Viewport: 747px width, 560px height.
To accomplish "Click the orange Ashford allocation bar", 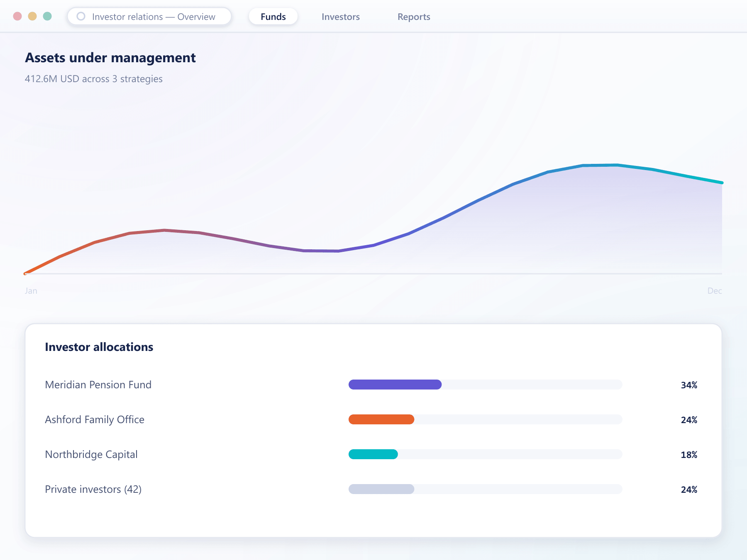I will [381, 419].
